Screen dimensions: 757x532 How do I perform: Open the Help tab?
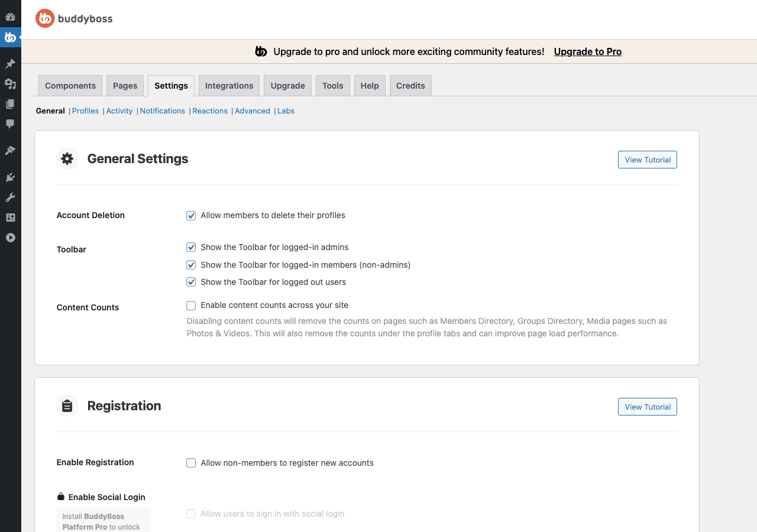370,86
